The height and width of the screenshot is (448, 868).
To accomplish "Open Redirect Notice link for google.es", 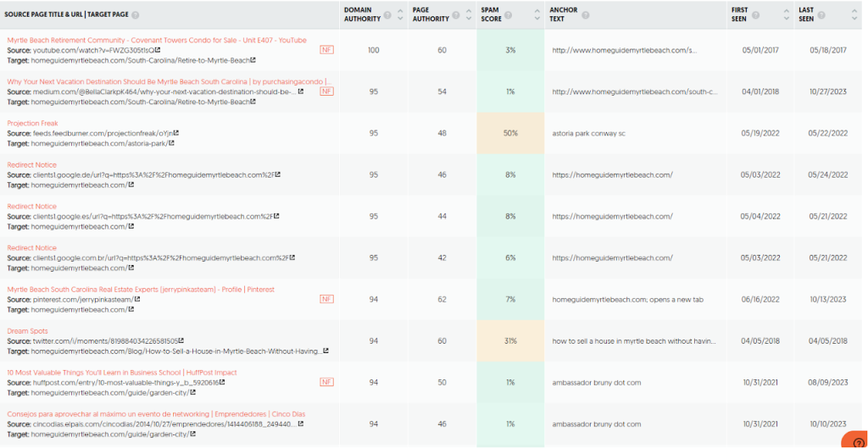I will (x=31, y=207).
